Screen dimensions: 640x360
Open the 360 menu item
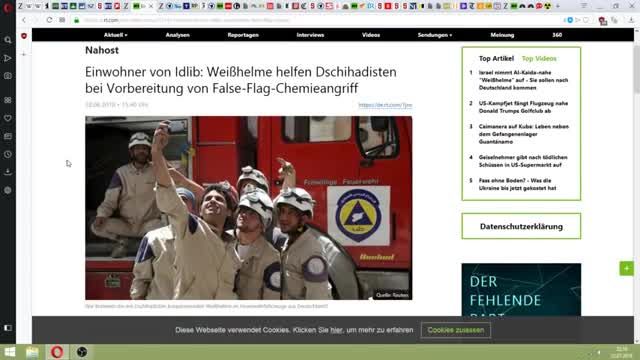pos(557,35)
